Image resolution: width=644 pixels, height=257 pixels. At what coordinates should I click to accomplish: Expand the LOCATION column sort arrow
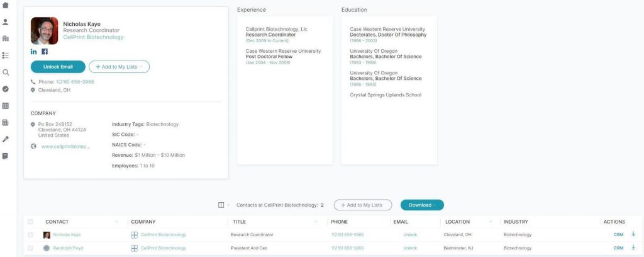[491, 222]
